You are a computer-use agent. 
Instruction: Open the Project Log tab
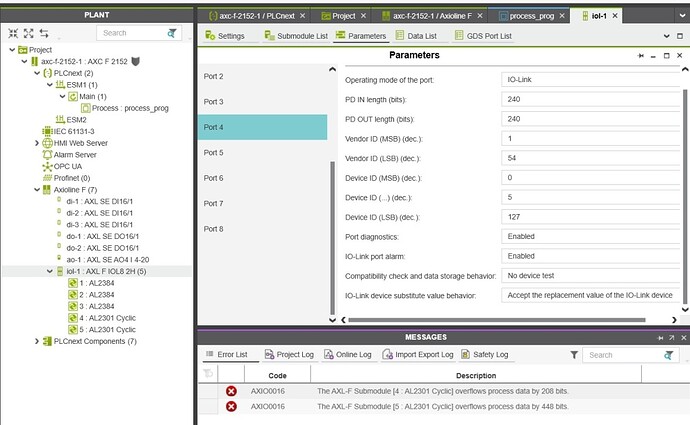(289, 355)
